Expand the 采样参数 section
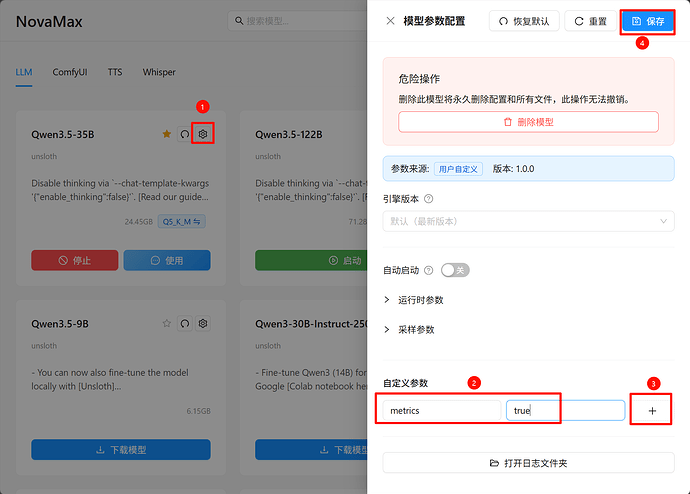This screenshot has width=690, height=494. click(409, 329)
